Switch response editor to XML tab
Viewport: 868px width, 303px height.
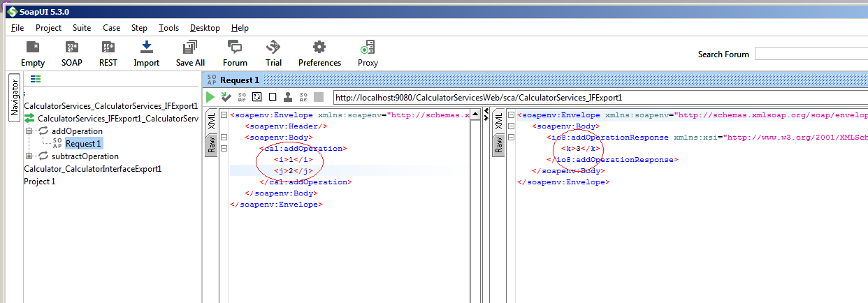click(x=498, y=120)
